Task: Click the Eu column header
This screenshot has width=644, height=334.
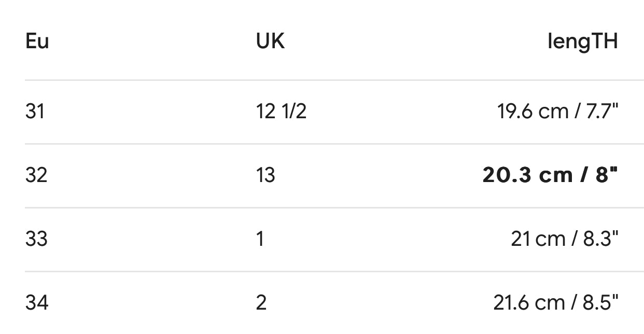Action: [x=37, y=41]
